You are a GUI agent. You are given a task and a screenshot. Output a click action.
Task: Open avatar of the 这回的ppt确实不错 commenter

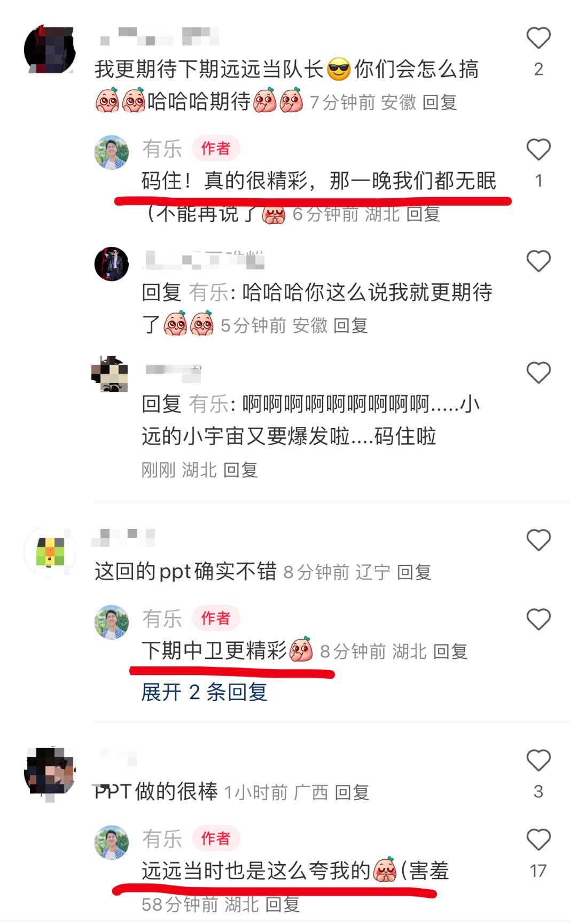pyautogui.click(x=50, y=552)
